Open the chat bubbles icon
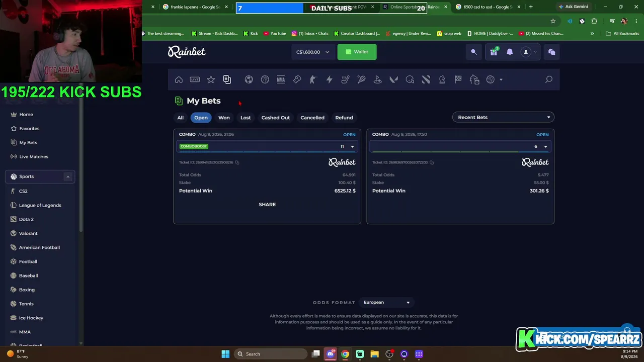 (x=551, y=52)
